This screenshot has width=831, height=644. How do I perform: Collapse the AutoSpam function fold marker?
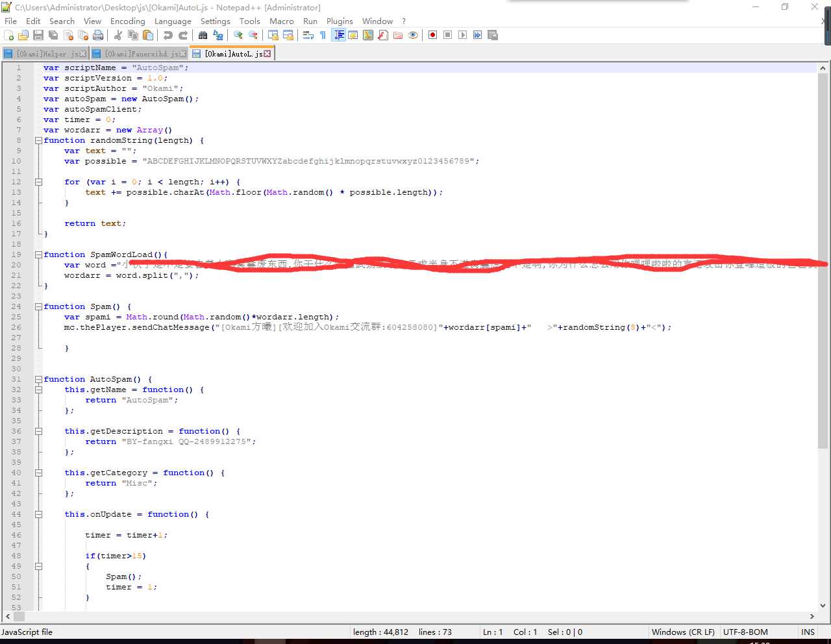pos(38,379)
